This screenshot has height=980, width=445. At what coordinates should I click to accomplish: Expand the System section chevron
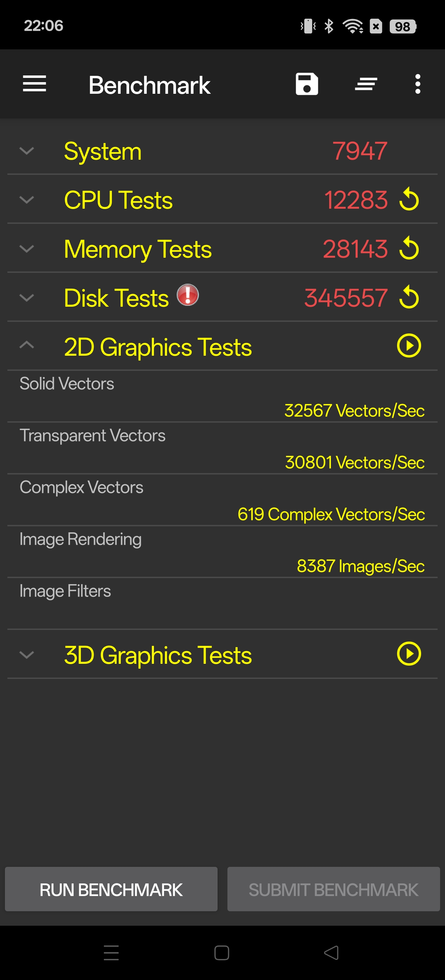tap(27, 151)
